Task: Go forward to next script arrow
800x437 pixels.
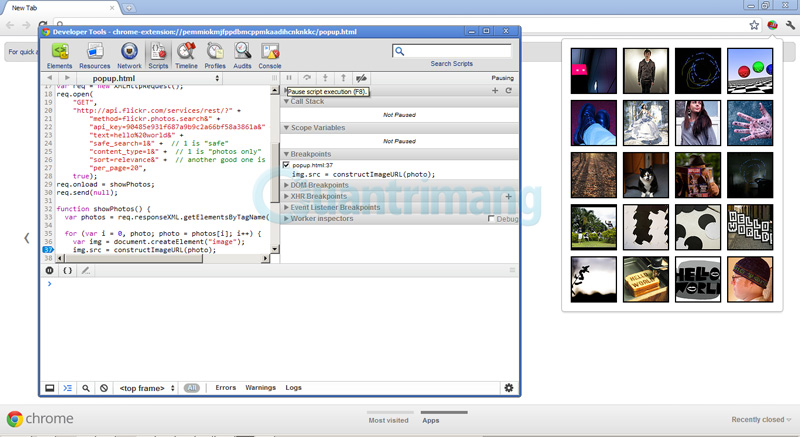Action: coord(67,78)
